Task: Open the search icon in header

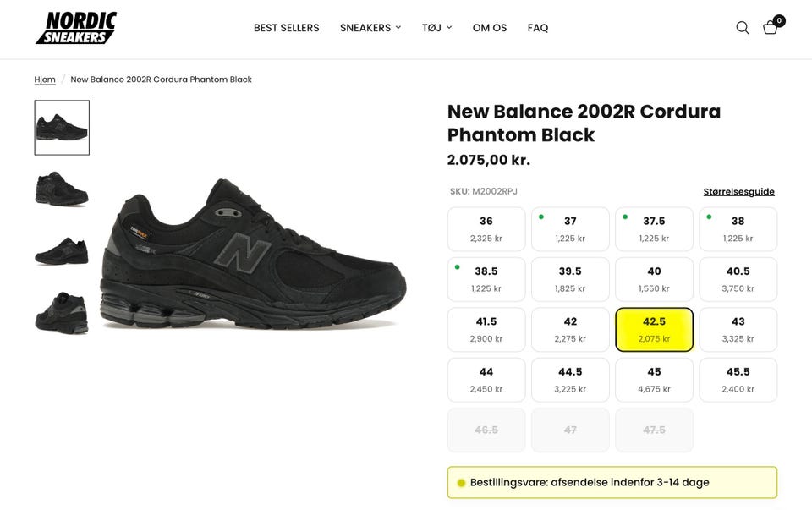Action: click(x=743, y=28)
